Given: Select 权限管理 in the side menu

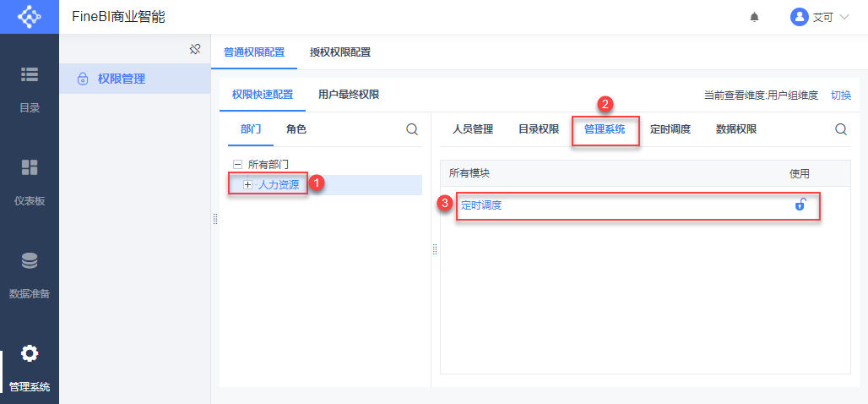Looking at the screenshot, I should pos(121,79).
